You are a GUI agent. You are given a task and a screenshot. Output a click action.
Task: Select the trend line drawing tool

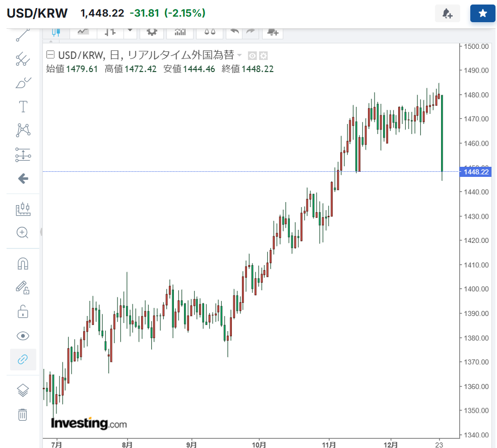coord(23,35)
